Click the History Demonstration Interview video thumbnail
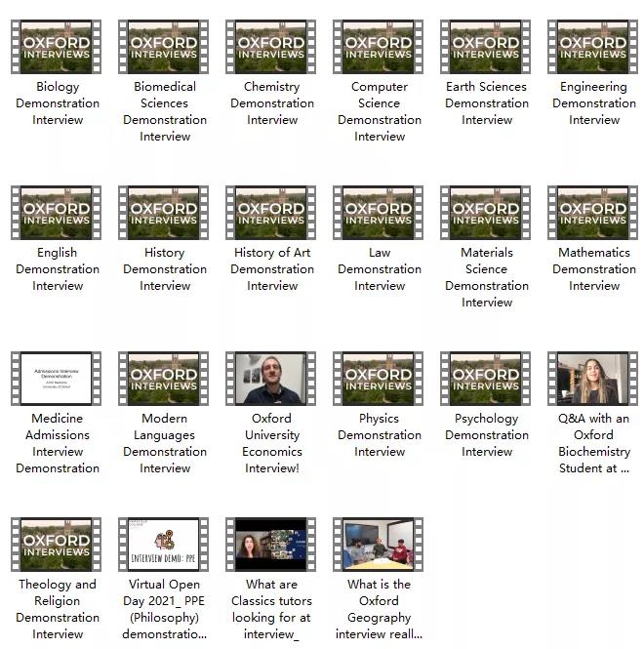Image resolution: width=644 pixels, height=649 pixels. [x=163, y=213]
